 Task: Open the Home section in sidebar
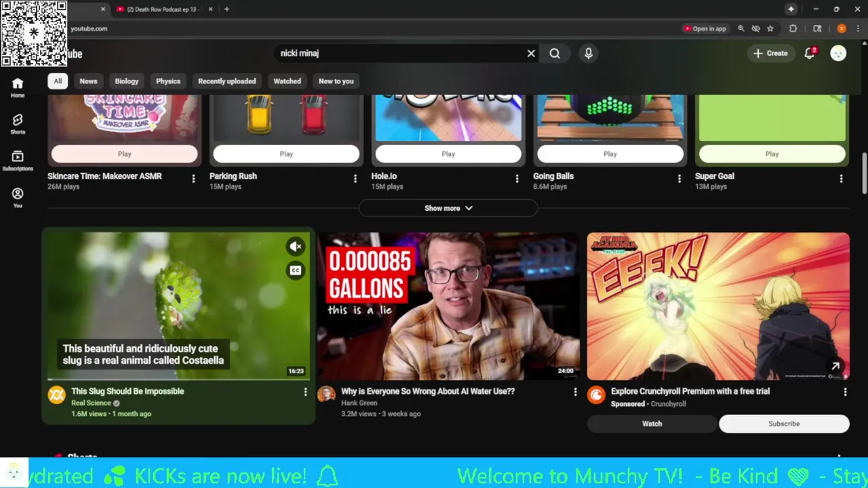click(x=18, y=87)
